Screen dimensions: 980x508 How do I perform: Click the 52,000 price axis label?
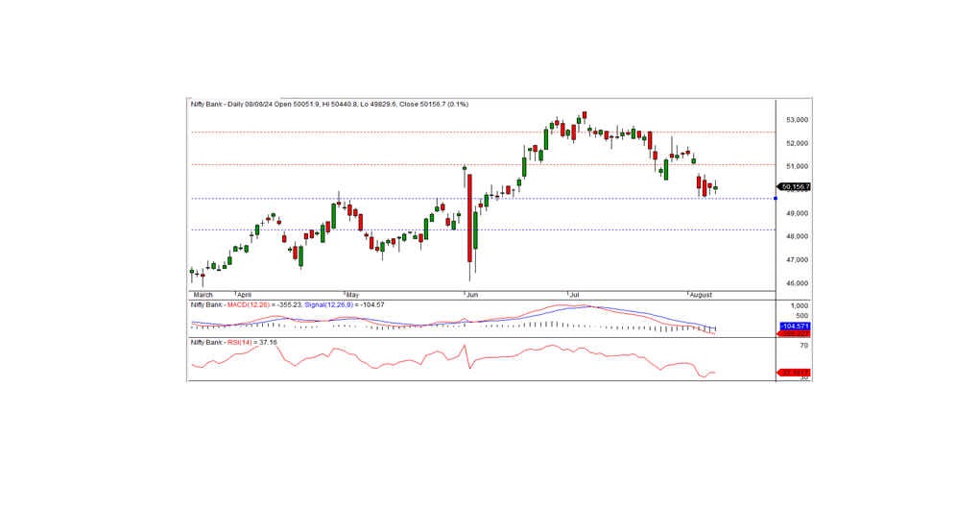coord(797,143)
